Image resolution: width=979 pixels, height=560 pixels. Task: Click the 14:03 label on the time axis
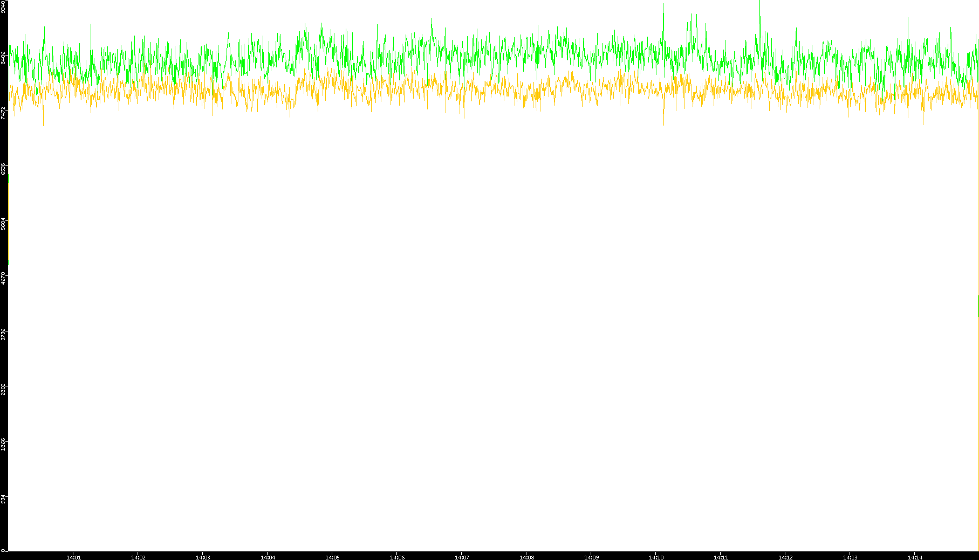pos(203,557)
